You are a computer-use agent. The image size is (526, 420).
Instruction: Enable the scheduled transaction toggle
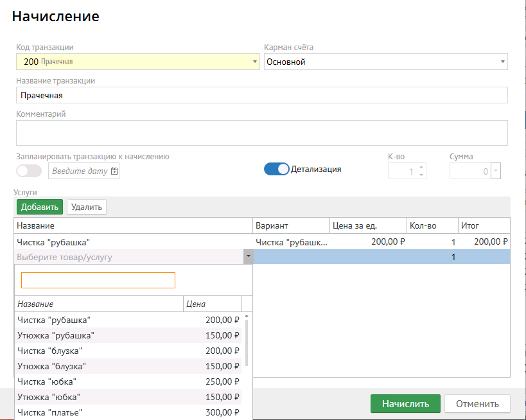point(29,171)
